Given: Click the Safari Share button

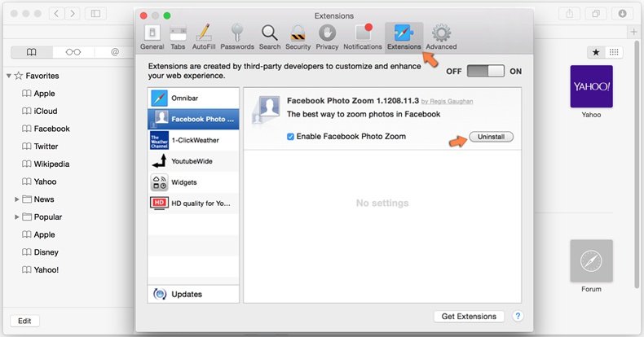Looking at the screenshot, I should point(569,14).
